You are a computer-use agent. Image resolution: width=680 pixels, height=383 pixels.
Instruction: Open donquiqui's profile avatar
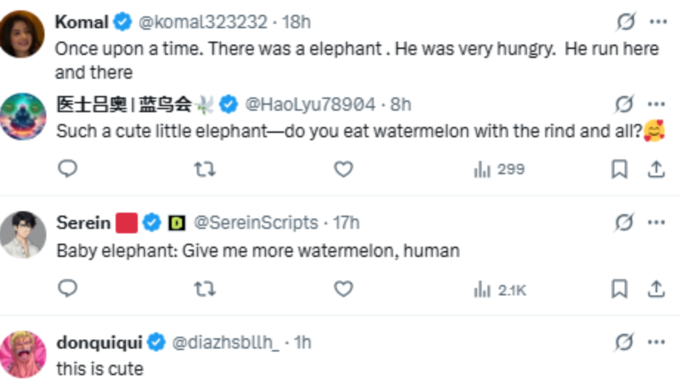tap(23, 354)
